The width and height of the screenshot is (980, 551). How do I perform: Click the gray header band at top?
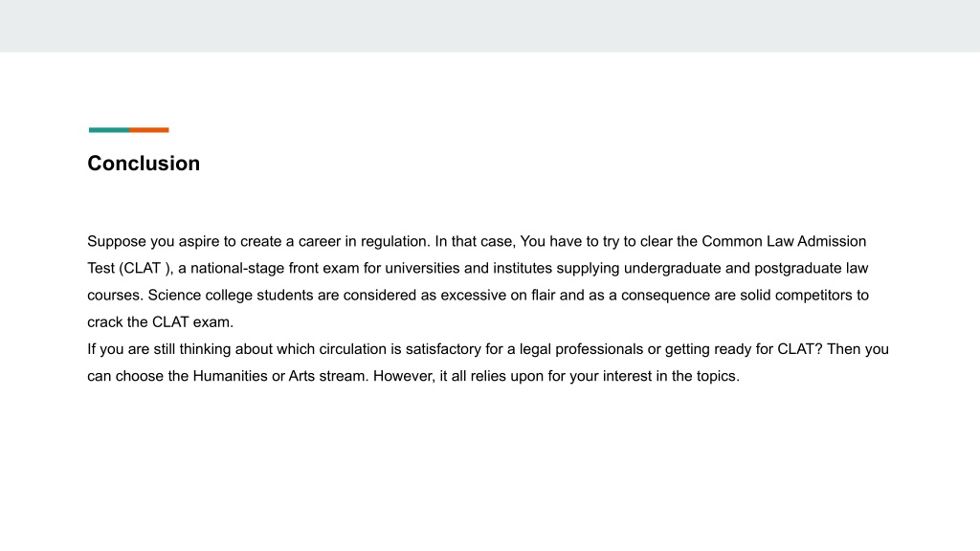[x=490, y=26]
